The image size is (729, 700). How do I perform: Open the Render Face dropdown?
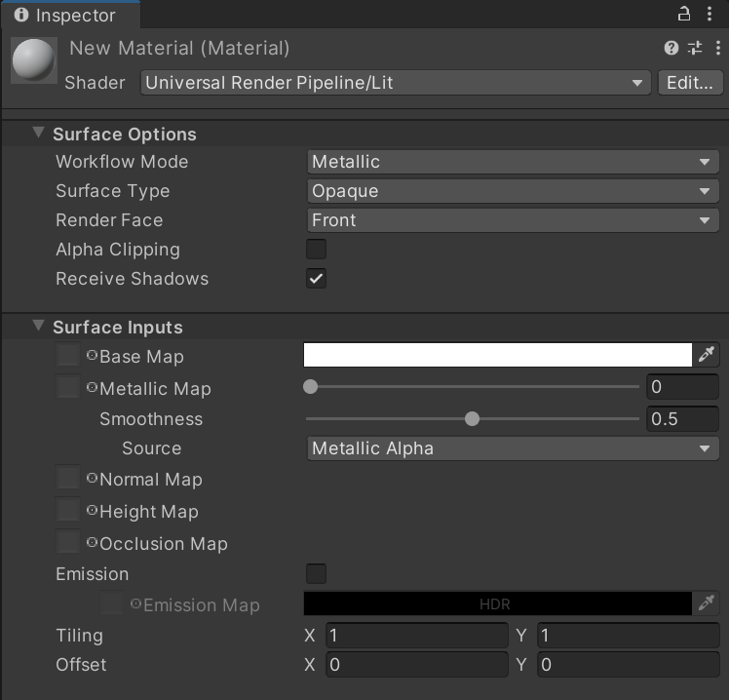[x=513, y=220]
